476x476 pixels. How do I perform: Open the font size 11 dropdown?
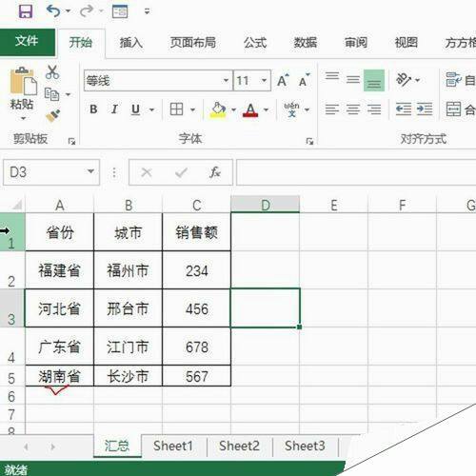coord(264,81)
